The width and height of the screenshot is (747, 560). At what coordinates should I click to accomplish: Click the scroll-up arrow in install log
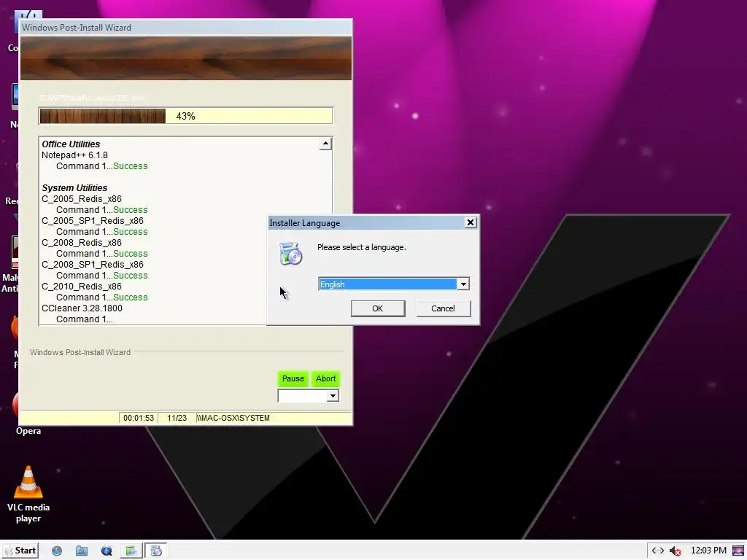click(325, 144)
